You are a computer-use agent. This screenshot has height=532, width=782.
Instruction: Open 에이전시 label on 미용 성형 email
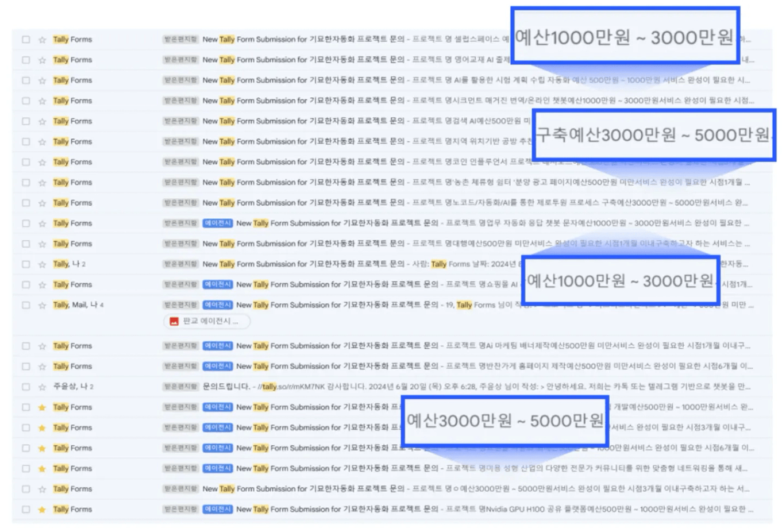coord(217,468)
